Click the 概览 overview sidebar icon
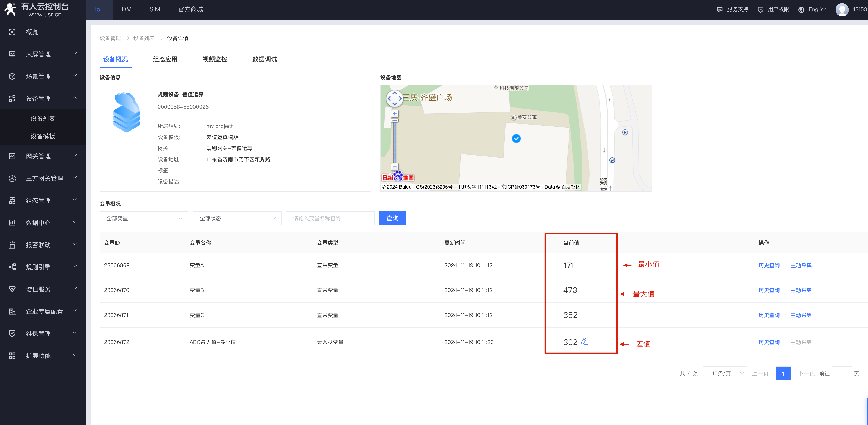Viewport: 868px width, 425px height. (x=12, y=32)
